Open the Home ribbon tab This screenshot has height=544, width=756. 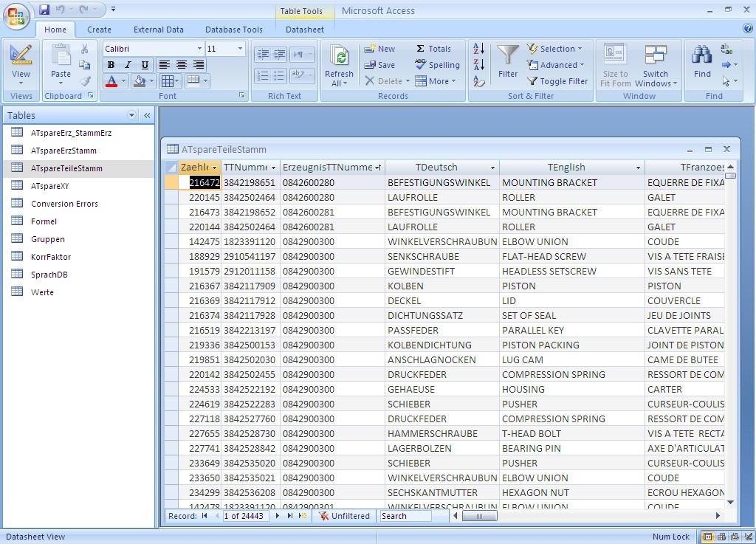tap(55, 30)
